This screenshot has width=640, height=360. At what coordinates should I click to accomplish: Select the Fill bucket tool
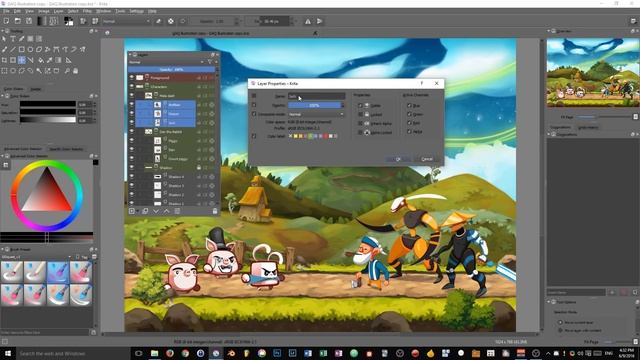(x=41, y=60)
